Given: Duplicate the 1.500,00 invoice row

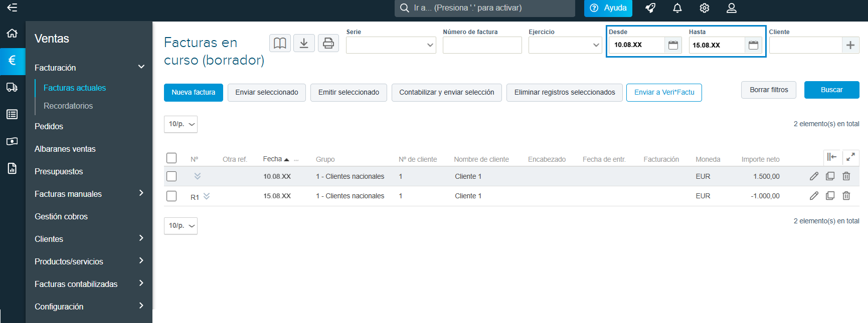Looking at the screenshot, I should tap(830, 176).
